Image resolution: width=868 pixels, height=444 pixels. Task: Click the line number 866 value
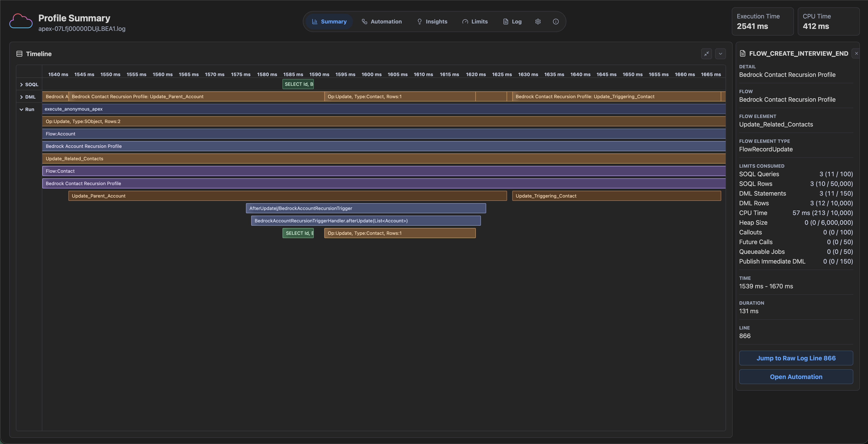(745, 336)
